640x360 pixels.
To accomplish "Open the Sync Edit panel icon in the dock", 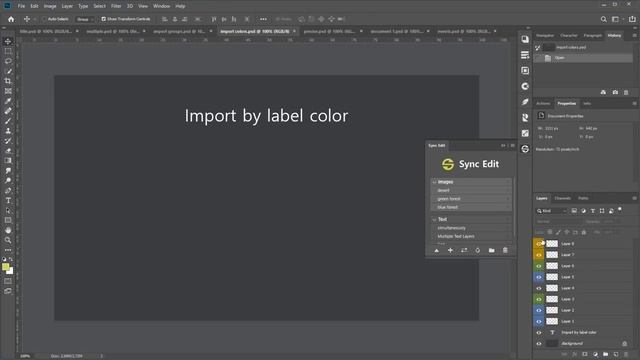I will pyautogui.click(x=525, y=149).
